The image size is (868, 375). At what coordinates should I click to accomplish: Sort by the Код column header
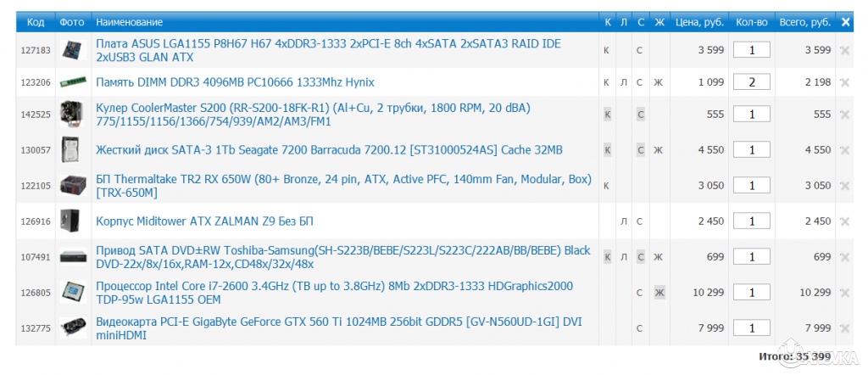[x=36, y=22]
